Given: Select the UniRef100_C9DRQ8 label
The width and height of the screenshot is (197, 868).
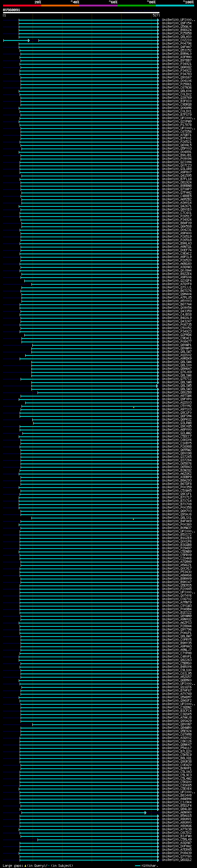Looking at the screenshot, I should point(176,104).
